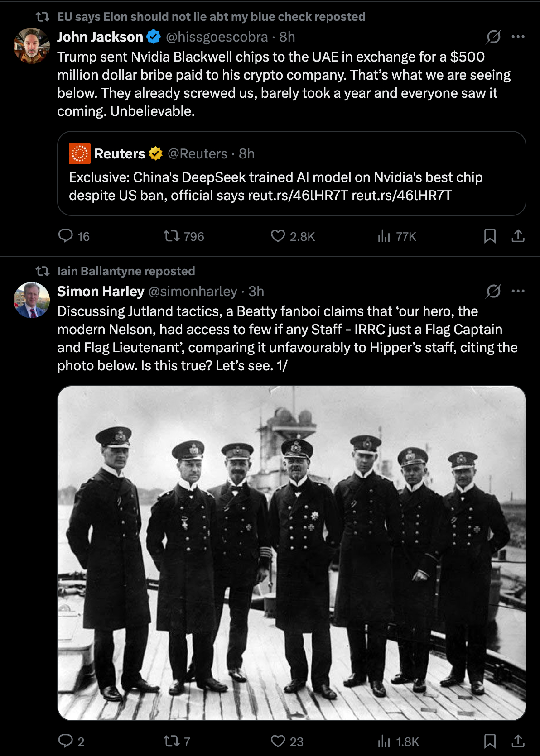The width and height of the screenshot is (540, 756).
Task: Open the @hissgoescobra profile handle
Action: [217, 37]
